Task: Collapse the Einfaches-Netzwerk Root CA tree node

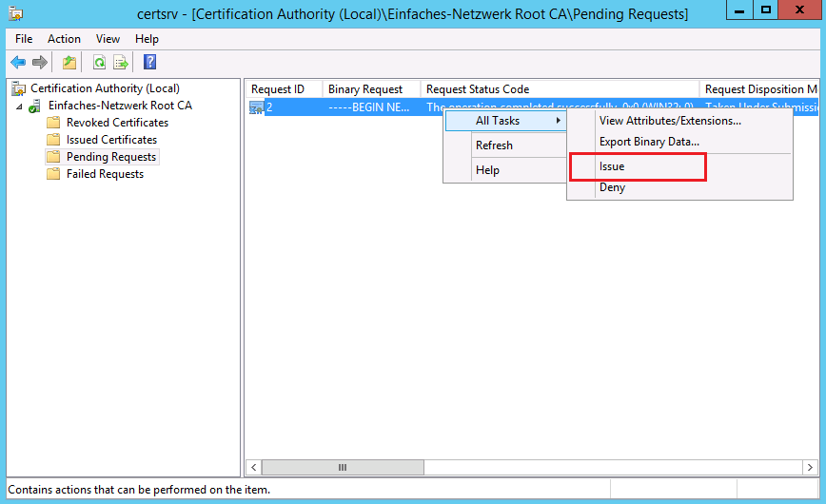Action: point(17,107)
